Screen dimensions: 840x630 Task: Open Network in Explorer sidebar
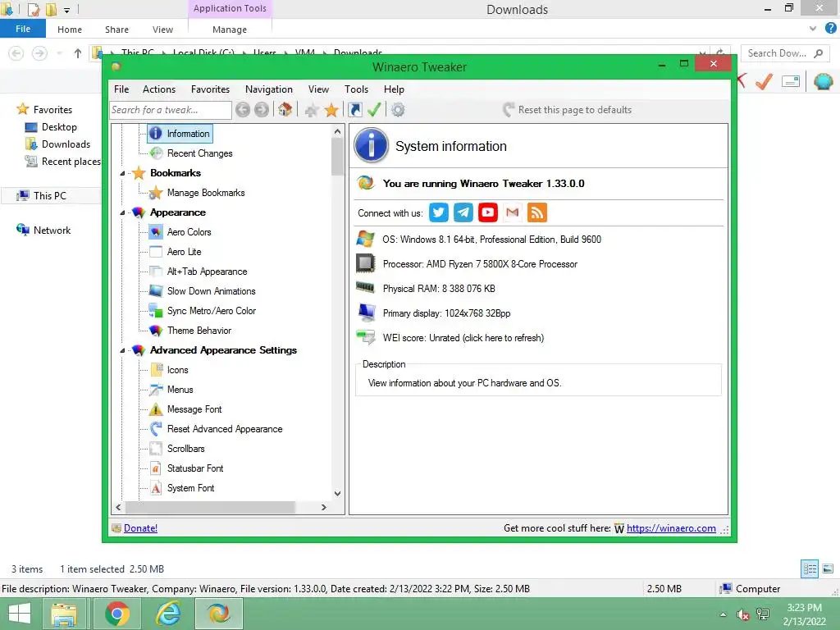coord(52,231)
